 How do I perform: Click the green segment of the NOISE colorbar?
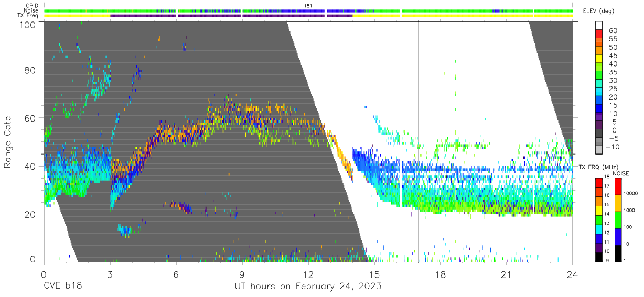pos(618,219)
